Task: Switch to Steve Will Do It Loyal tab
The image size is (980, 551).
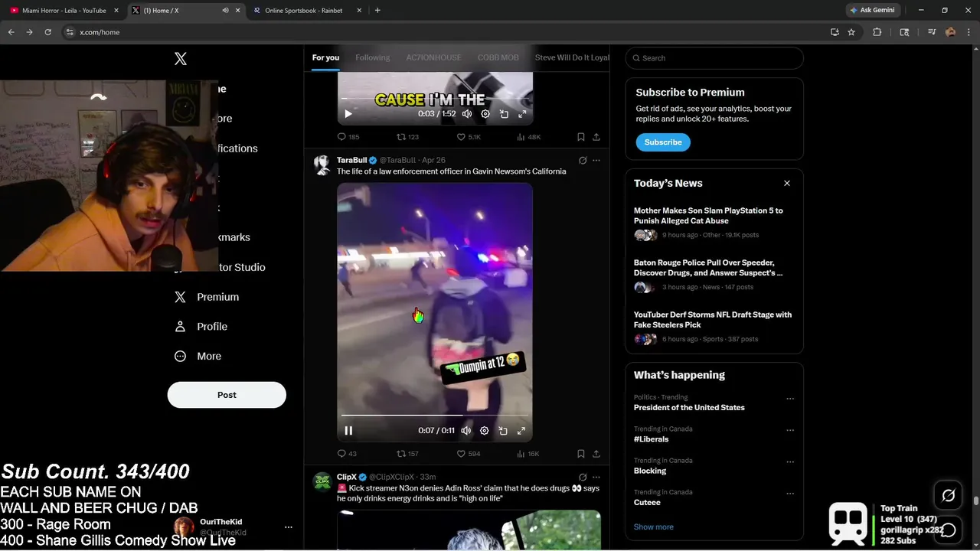Action: point(572,57)
